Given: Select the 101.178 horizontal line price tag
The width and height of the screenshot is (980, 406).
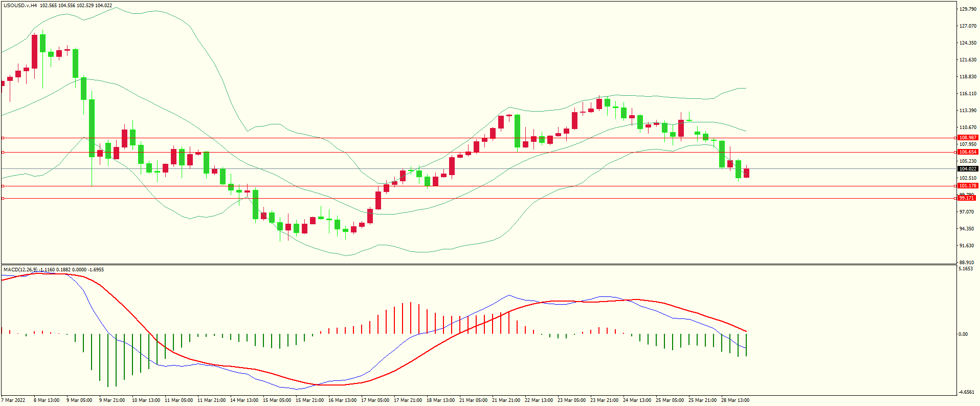Looking at the screenshot, I should (x=968, y=186).
